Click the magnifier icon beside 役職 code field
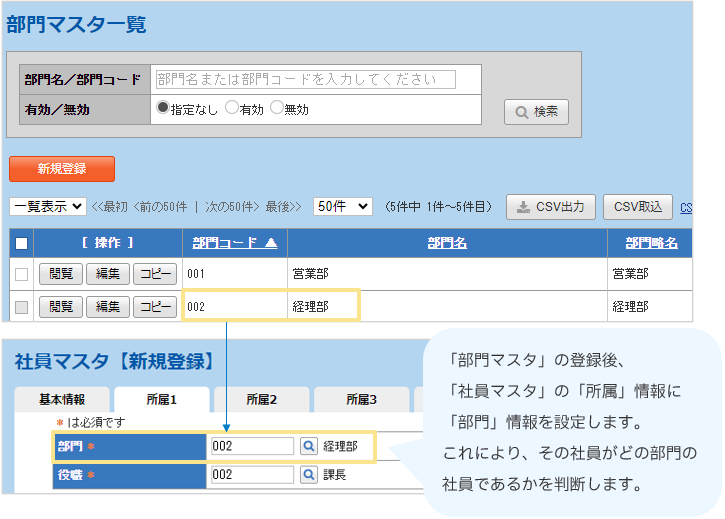The height and width of the screenshot is (519, 725). [309, 475]
